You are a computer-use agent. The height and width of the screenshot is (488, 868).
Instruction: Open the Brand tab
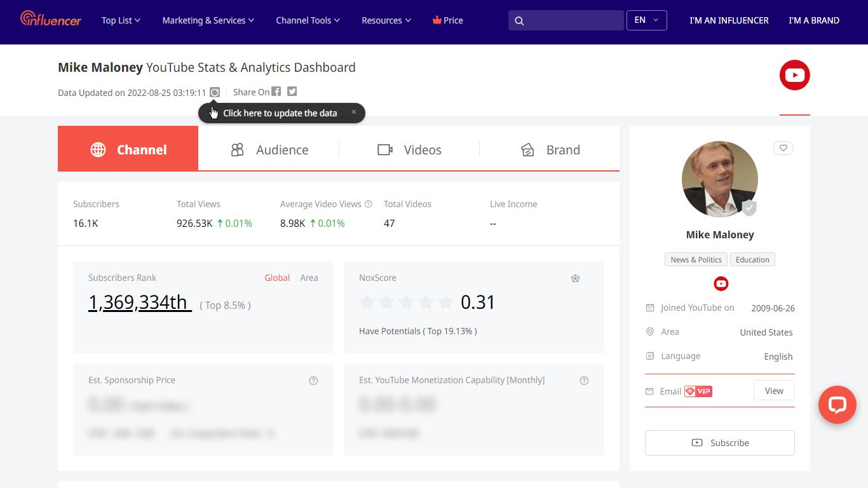pos(550,150)
